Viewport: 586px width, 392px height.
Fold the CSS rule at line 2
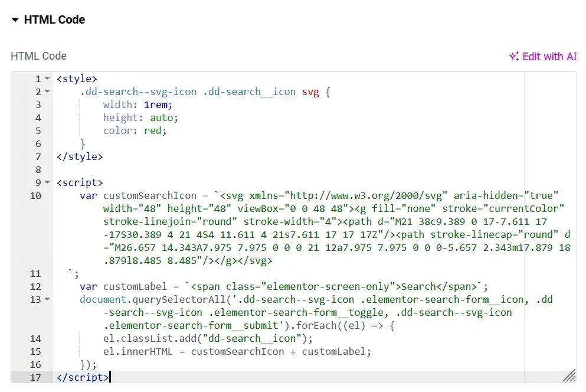pyautogui.click(x=47, y=92)
